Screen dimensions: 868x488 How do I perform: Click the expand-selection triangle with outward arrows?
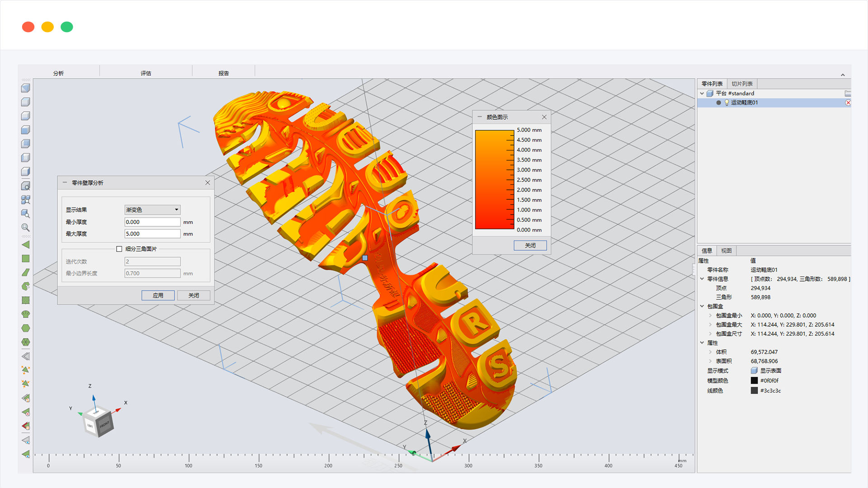pyautogui.click(x=26, y=370)
